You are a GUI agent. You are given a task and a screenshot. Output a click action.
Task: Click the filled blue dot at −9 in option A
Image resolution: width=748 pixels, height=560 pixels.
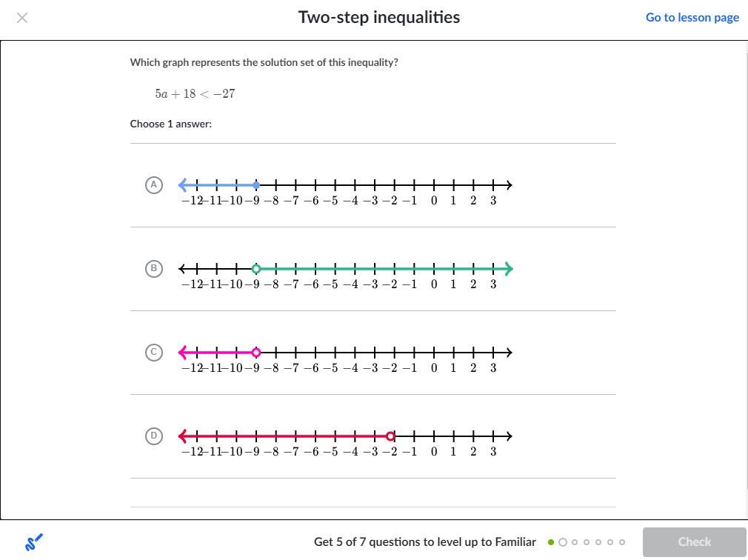[256, 185]
